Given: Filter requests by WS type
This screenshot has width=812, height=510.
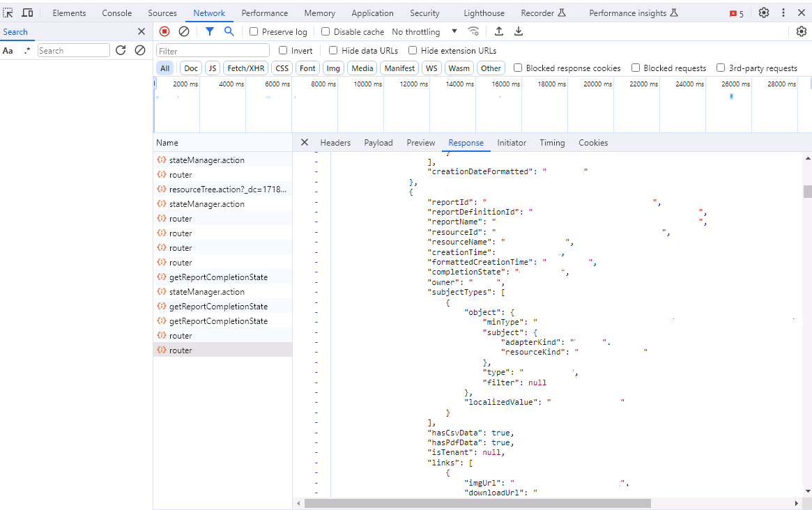Looking at the screenshot, I should (x=431, y=68).
